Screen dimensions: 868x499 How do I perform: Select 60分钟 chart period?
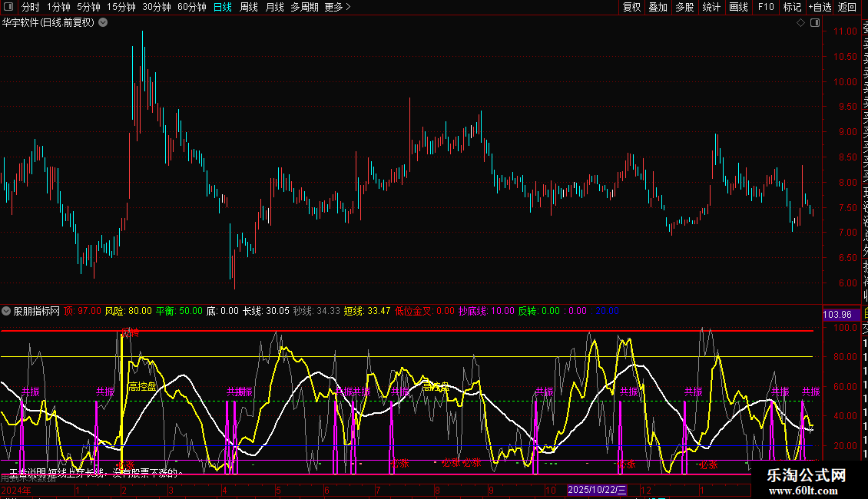[x=191, y=7]
